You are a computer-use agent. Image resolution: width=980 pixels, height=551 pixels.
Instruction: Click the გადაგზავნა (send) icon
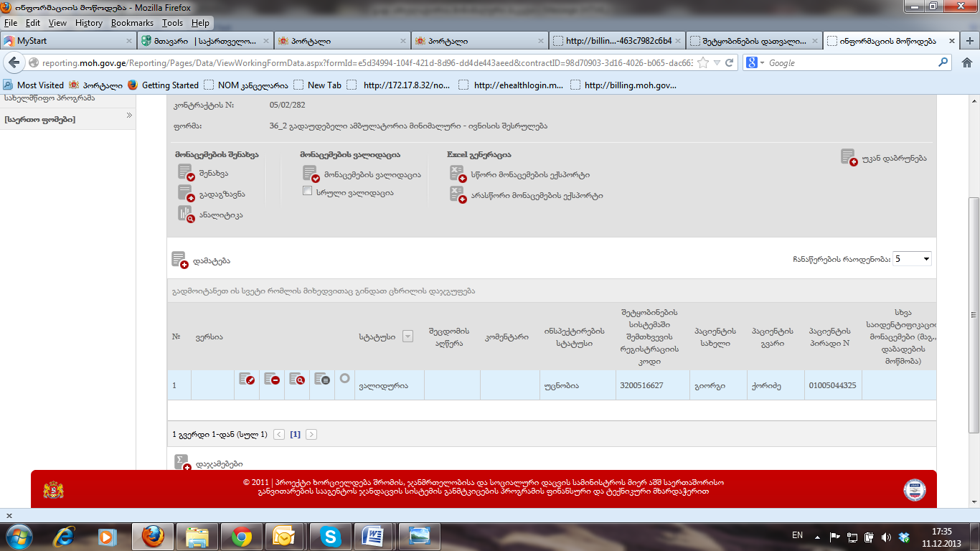point(187,194)
